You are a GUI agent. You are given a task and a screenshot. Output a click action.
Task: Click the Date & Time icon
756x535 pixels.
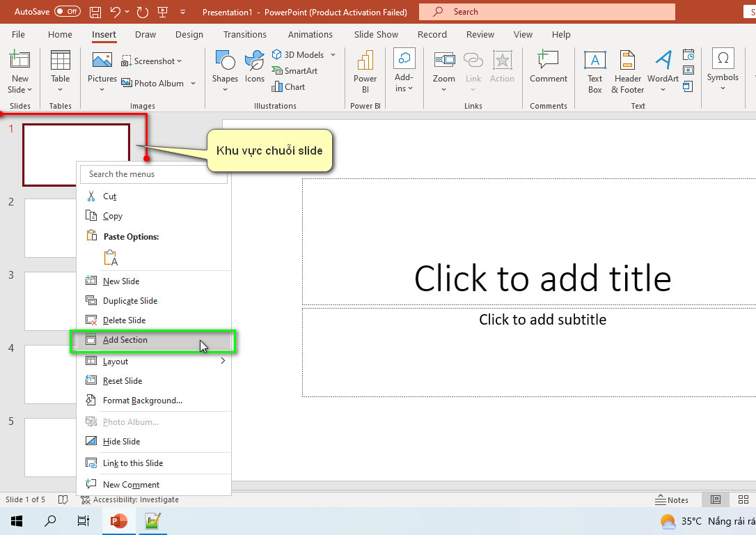[x=688, y=54]
